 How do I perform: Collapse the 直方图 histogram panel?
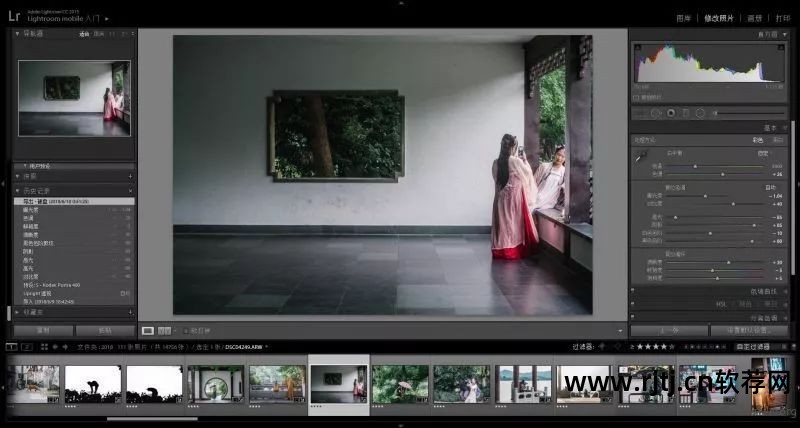coord(785,33)
